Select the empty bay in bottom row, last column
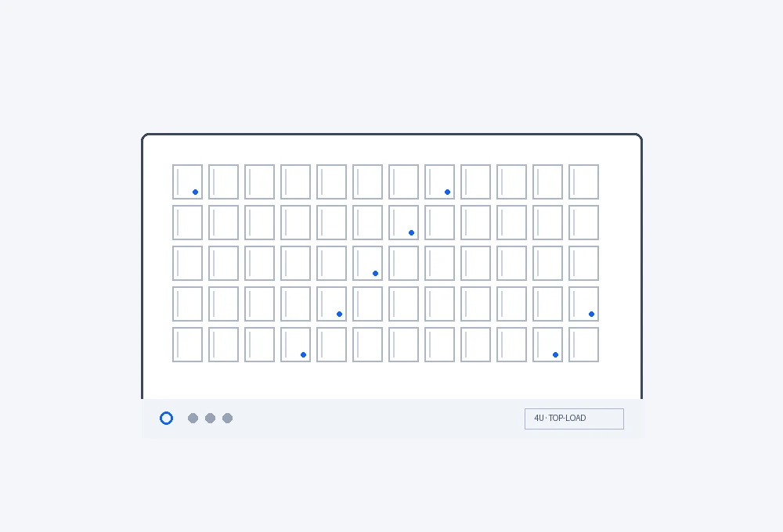 click(584, 344)
